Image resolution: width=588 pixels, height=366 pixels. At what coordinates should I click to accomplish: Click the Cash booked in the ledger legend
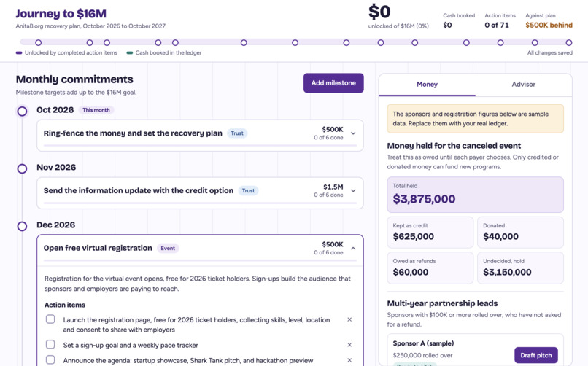point(164,52)
